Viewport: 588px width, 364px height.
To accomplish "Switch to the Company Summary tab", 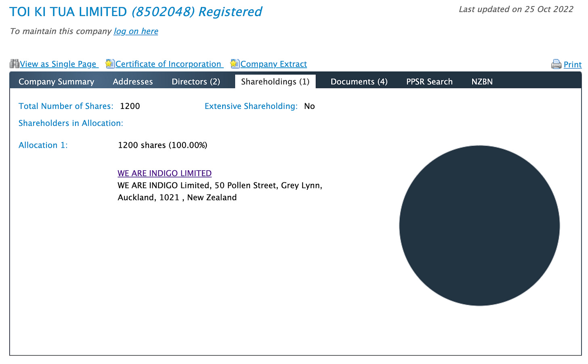I will point(56,82).
